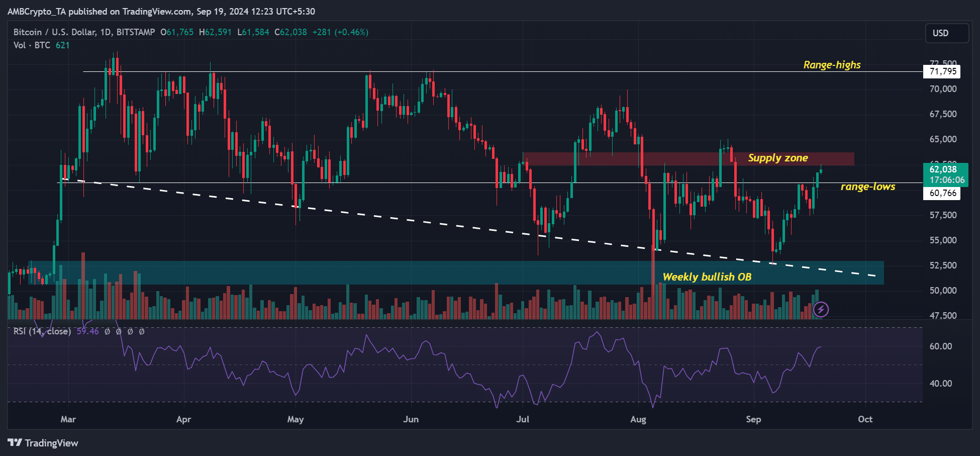
Task: Click the Supply zone label
Action: (778, 158)
